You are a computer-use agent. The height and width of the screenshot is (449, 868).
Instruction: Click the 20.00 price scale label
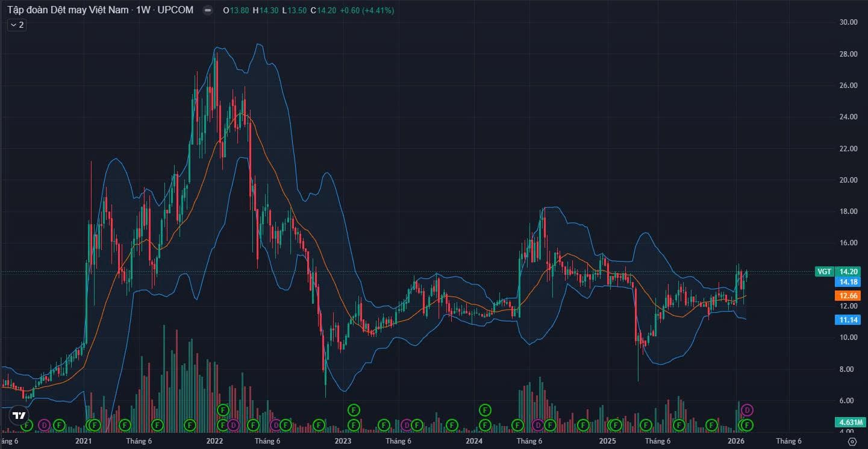click(x=848, y=180)
